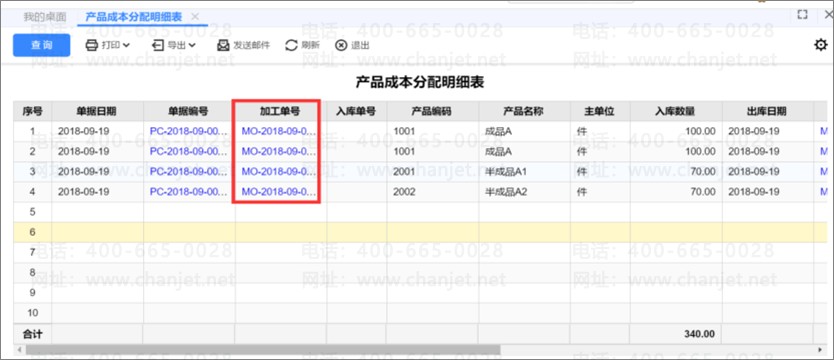Click the 加工单号 column header
This screenshot has height=360, width=834.
tap(280, 111)
